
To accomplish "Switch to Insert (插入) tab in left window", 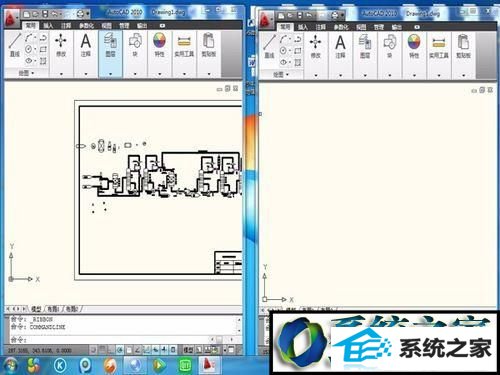I will 48,25.
